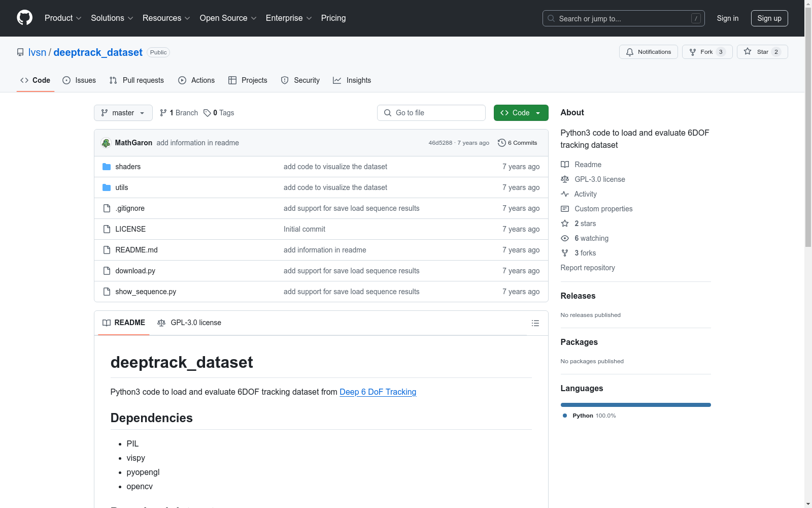Click the Python language bar
This screenshot has width=812, height=508.
click(x=636, y=405)
